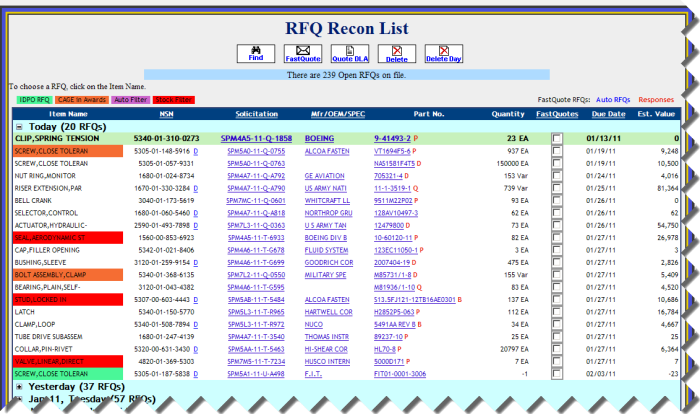Screen dimensions: 700x414
Task: Tick FastQuote checkbox for SEAL,AERODYNAMIC ST row
Action: [x=557, y=238]
